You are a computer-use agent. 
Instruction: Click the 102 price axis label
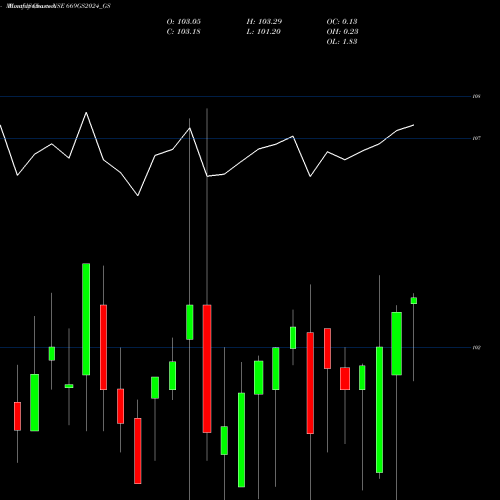477,348
